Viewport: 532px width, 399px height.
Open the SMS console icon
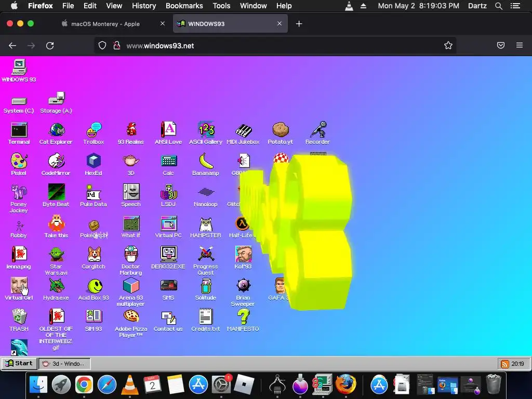pyautogui.click(x=168, y=289)
